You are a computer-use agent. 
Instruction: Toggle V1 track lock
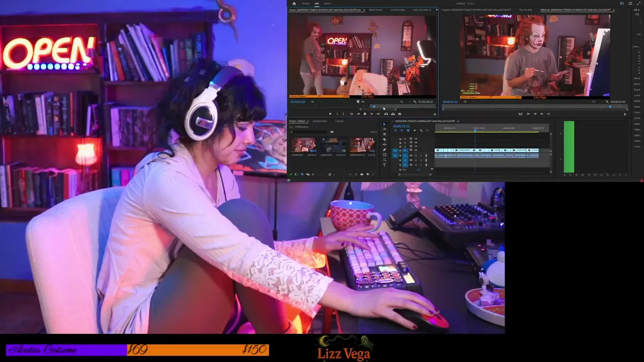click(x=400, y=150)
